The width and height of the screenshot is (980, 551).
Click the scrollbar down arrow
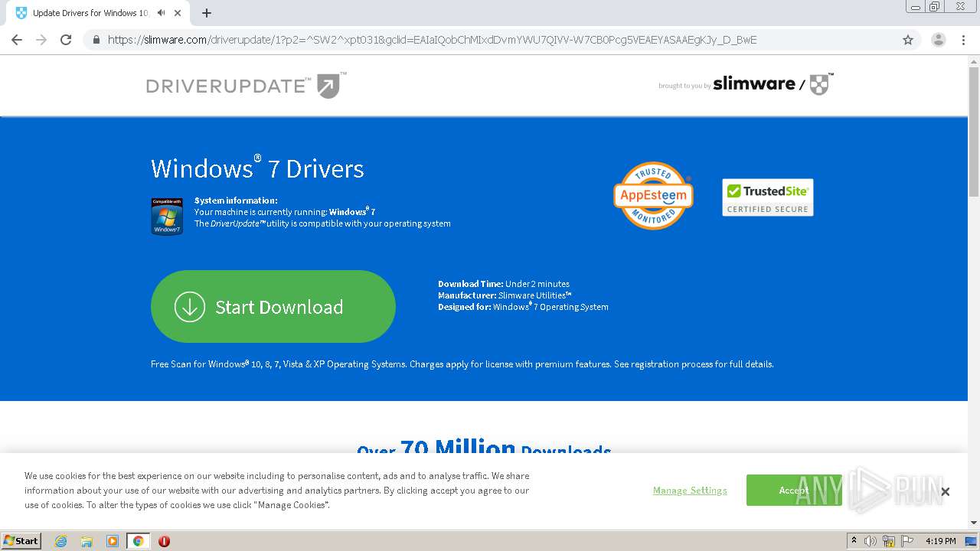(974, 523)
